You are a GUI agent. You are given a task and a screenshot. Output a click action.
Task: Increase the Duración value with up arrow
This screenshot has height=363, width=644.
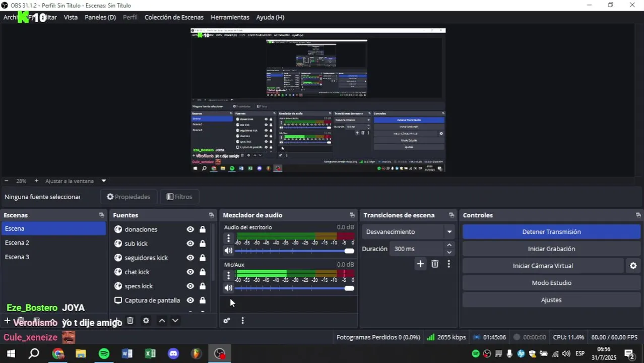point(449,246)
